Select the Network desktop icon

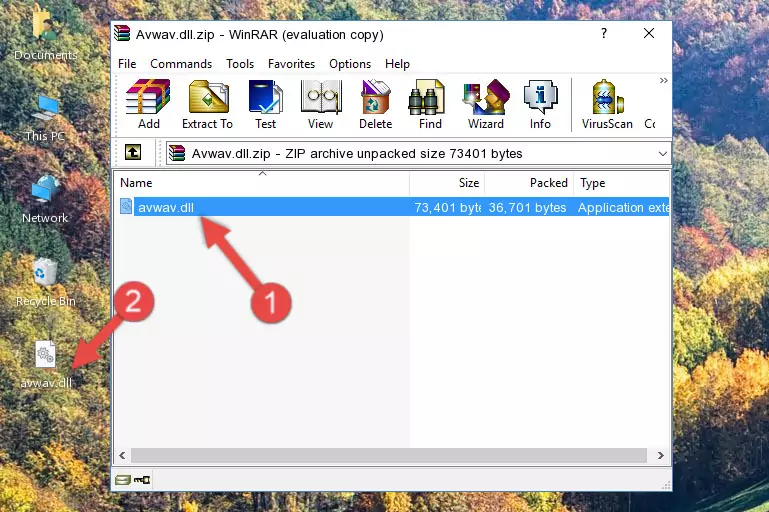45,200
